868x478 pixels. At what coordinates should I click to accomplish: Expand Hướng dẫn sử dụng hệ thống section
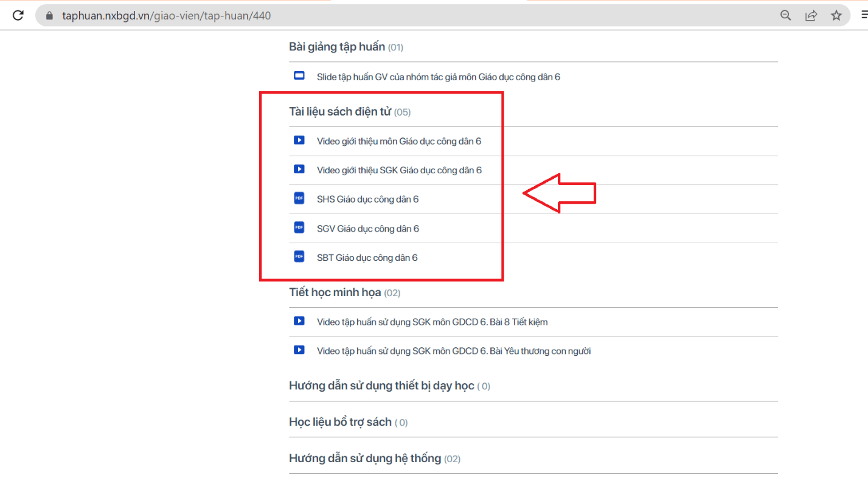(365, 459)
